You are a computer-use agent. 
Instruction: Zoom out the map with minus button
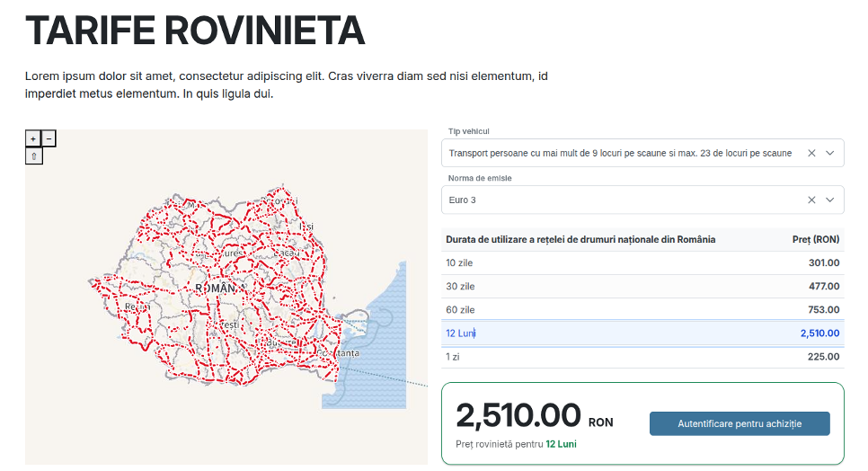(x=49, y=139)
